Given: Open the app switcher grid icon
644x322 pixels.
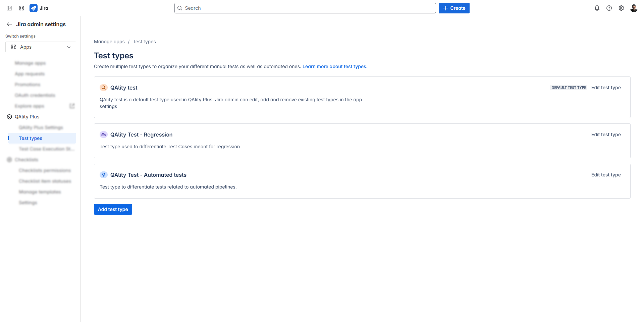Looking at the screenshot, I should click(21, 8).
